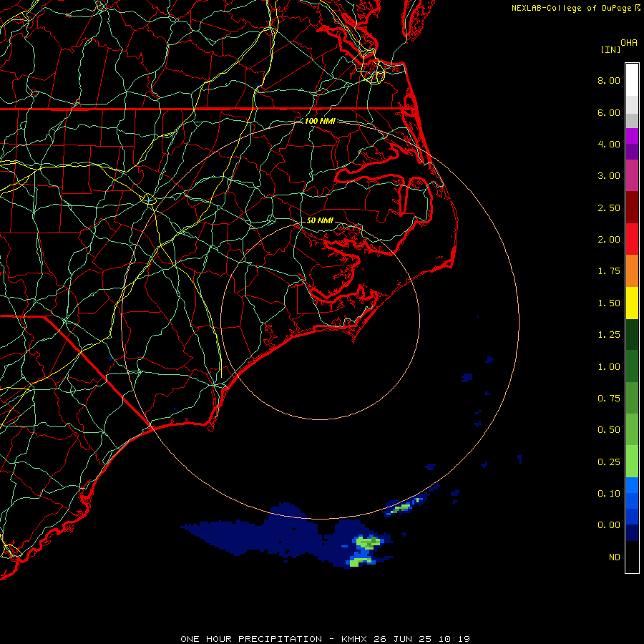644x644 pixels.
Task: Click the '1.75' scale value
Action: coord(609,271)
